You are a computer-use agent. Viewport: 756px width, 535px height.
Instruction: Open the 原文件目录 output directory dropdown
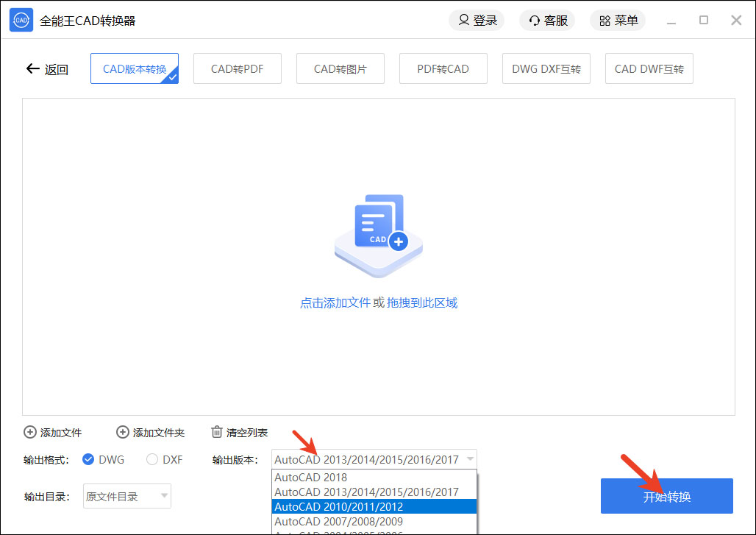coord(127,496)
